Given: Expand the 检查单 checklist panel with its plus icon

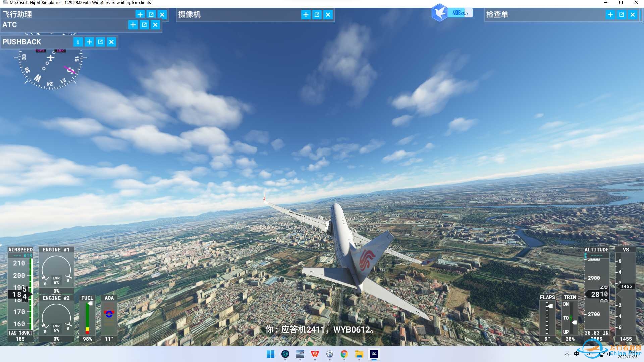Looking at the screenshot, I should click(610, 15).
